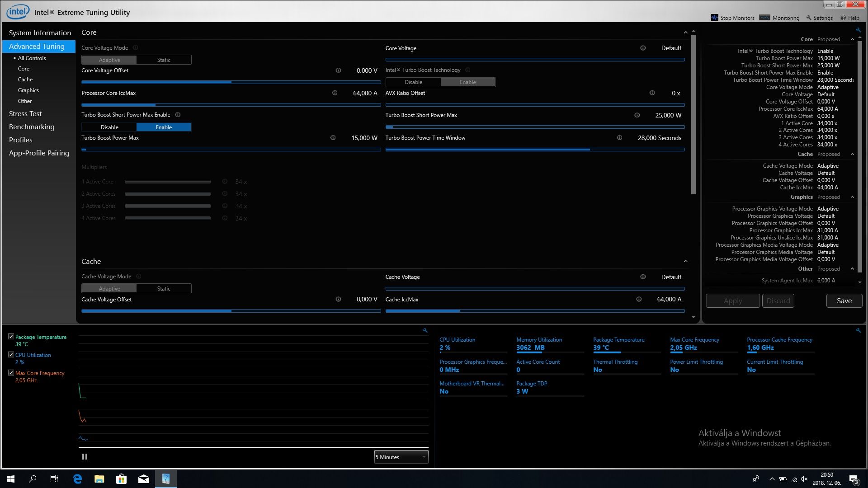Viewport: 868px width, 488px height.
Task: Open System Information section
Action: pos(40,33)
